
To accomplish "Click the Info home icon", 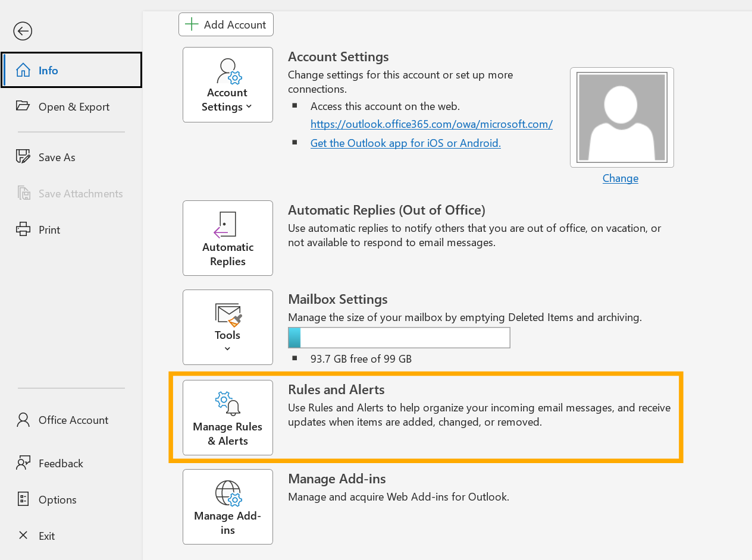I will point(23,70).
